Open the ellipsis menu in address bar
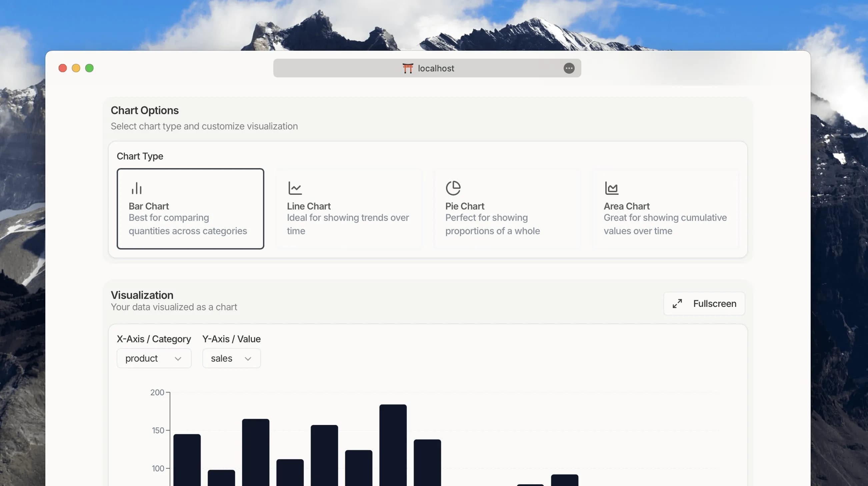This screenshot has height=486, width=868. 569,68
